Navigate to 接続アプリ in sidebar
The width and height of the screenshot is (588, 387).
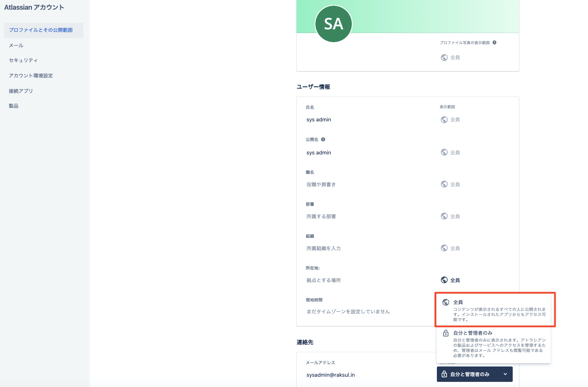pos(21,91)
